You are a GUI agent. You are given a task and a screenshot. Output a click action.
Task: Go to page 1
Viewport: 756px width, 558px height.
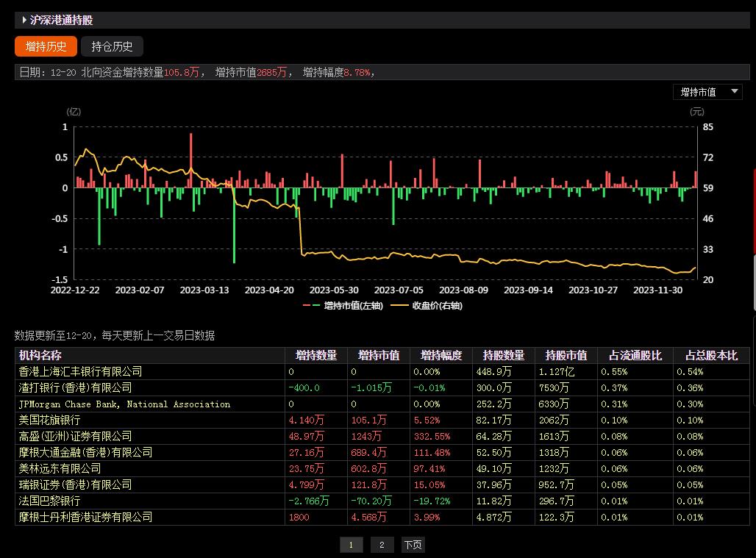coord(351,545)
